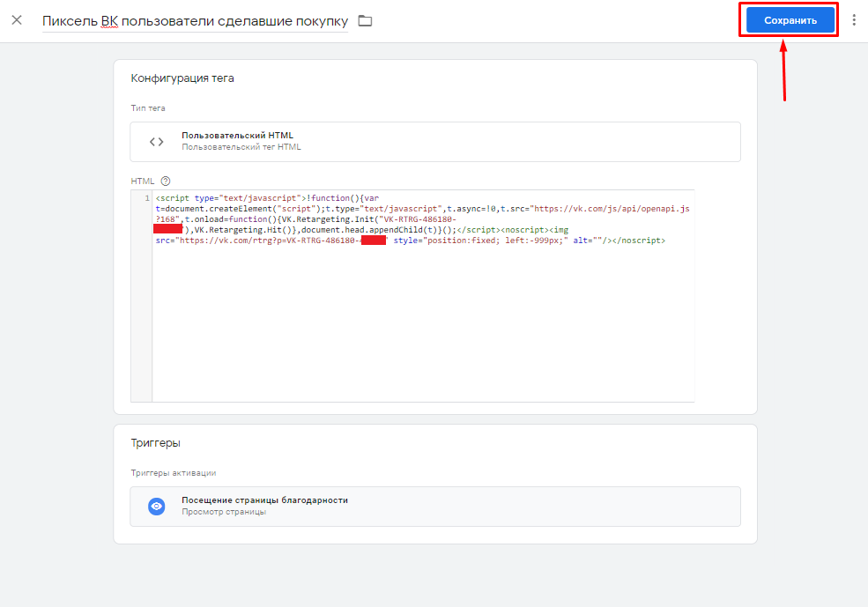The width and height of the screenshot is (868, 607).
Task: Click the Конфигурация тега section heading
Action: coord(182,78)
